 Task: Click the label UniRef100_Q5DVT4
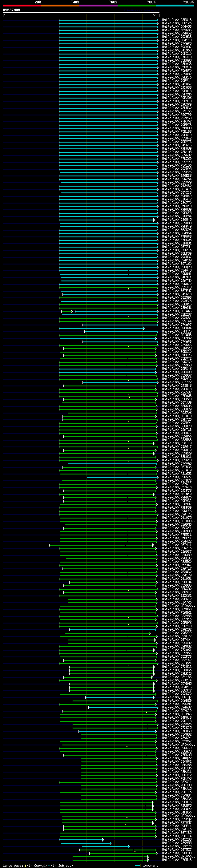(x=177, y=67)
